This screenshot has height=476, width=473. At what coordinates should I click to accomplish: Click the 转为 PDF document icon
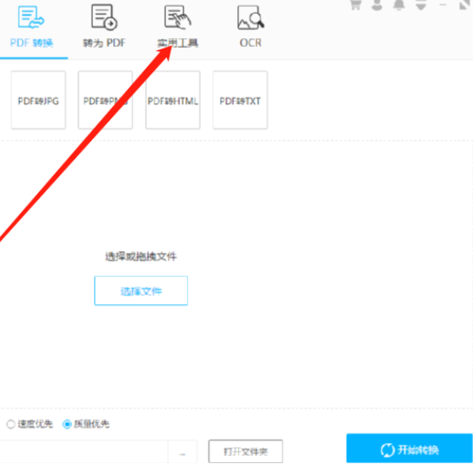point(104,17)
